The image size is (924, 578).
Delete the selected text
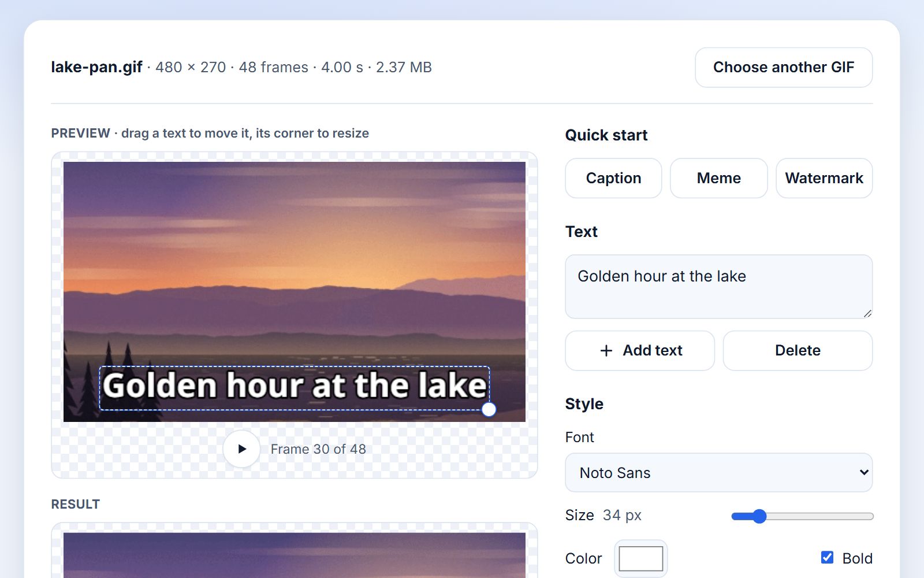pos(798,350)
